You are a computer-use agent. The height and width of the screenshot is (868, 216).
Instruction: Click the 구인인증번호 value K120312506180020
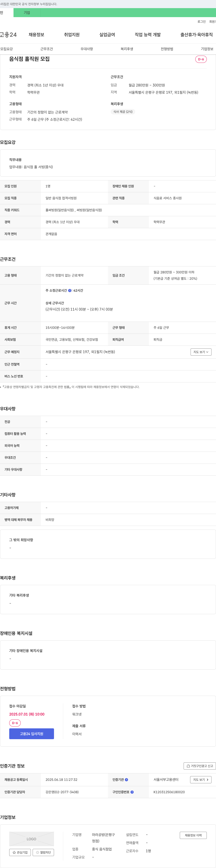(x=169, y=792)
